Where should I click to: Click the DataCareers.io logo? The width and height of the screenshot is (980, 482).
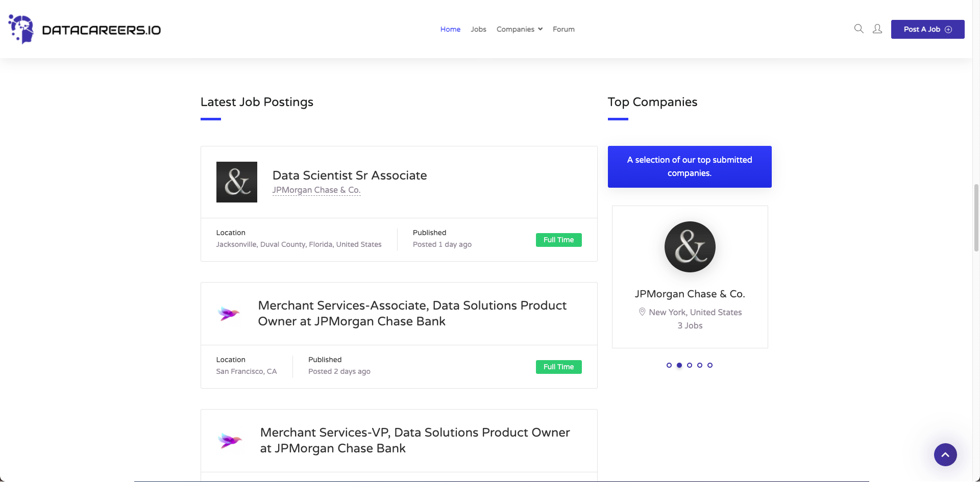pyautogui.click(x=83, y=29)
